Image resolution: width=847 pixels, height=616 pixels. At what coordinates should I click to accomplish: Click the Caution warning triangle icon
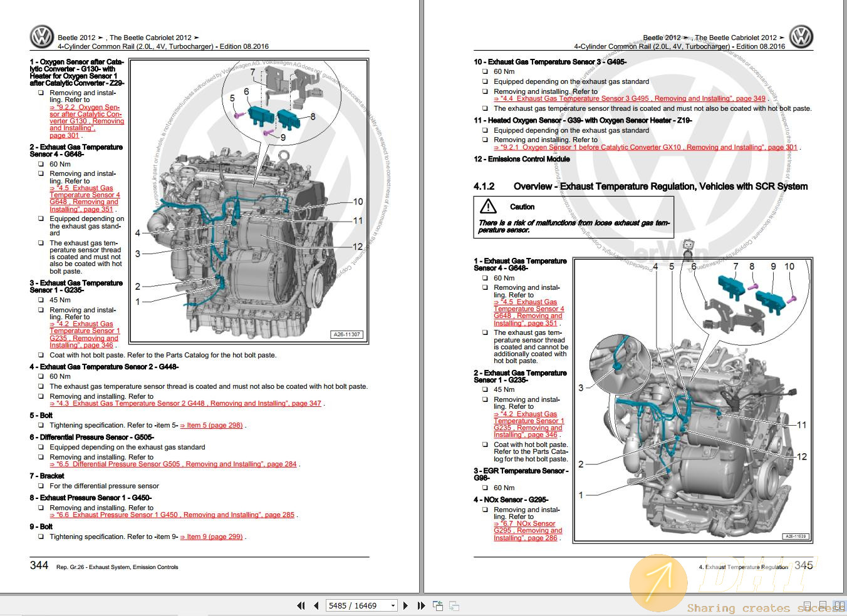pos(488,206)
